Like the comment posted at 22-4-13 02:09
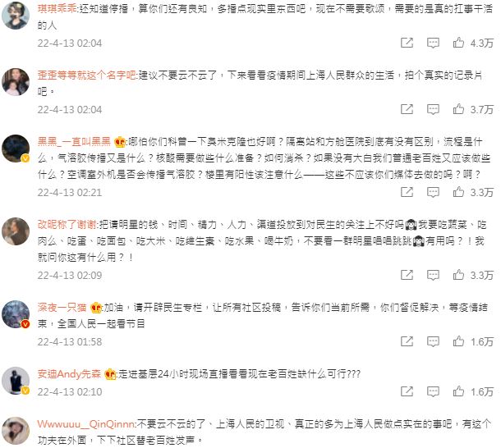501x448 pixels. [x=458, y=275]
